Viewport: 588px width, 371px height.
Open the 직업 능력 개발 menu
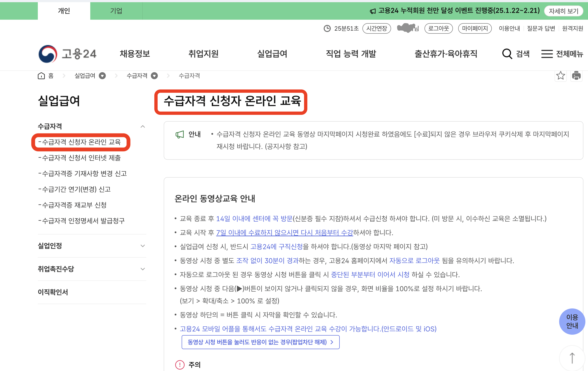click(x=351, y=54)
